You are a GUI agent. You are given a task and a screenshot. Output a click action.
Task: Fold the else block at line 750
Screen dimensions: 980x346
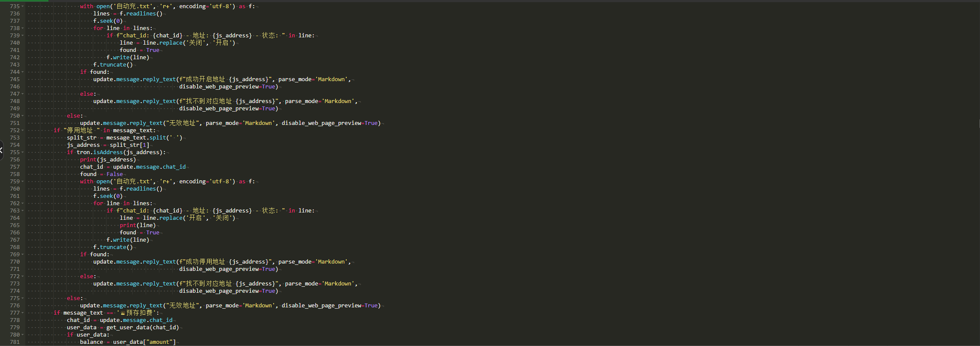23,116
